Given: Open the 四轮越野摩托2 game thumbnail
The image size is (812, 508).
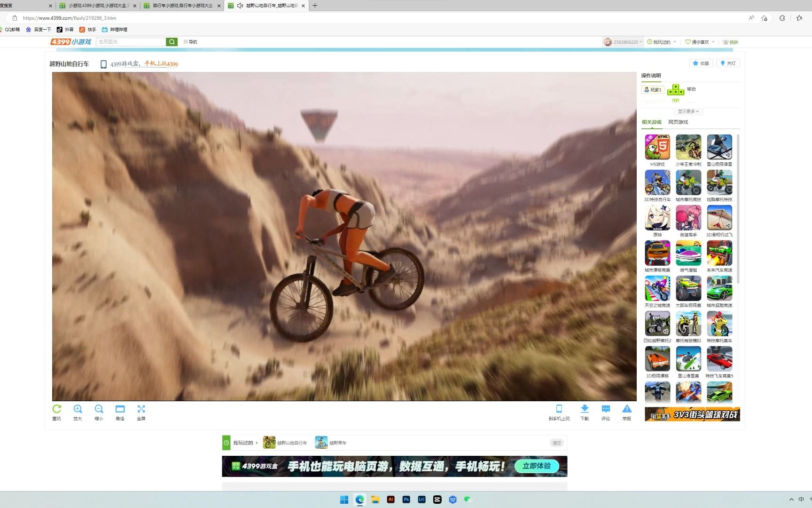Looking at the screenshot, I should click(657, 323).
